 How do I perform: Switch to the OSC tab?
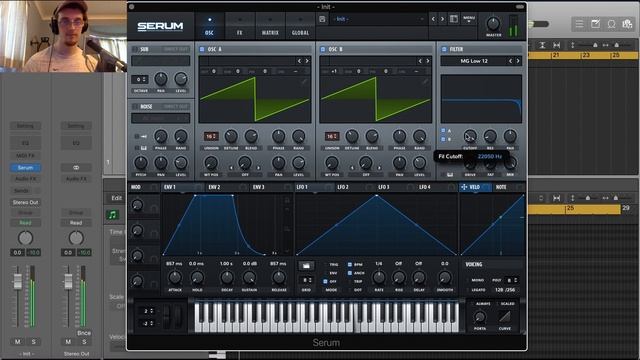(209, 26)
